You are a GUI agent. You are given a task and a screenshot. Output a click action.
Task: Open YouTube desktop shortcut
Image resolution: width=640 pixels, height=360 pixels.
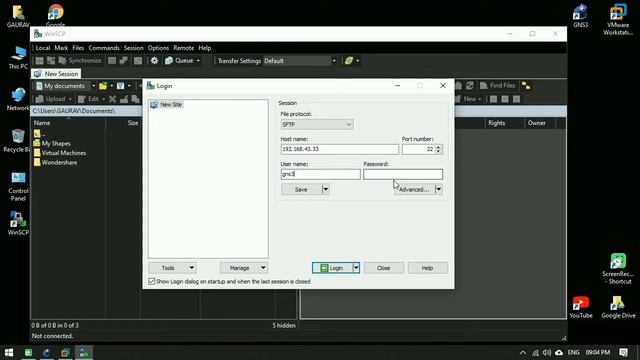coord(580,308)
